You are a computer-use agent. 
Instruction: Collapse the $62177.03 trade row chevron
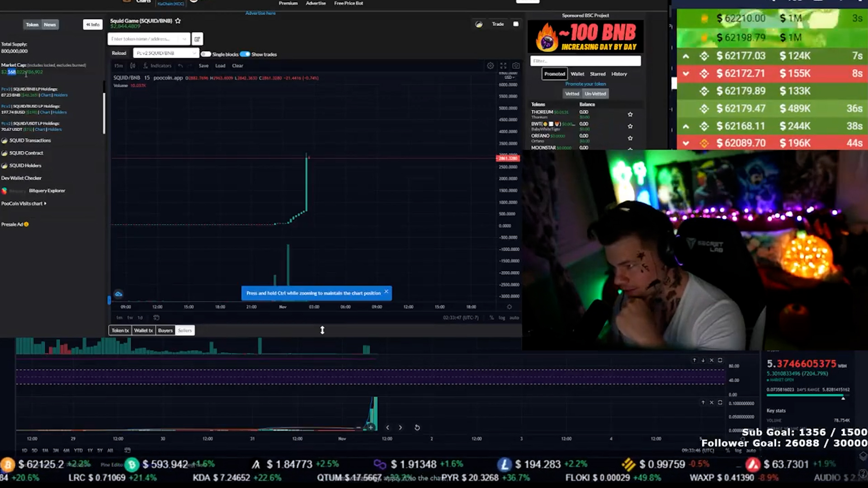(686, 56)
